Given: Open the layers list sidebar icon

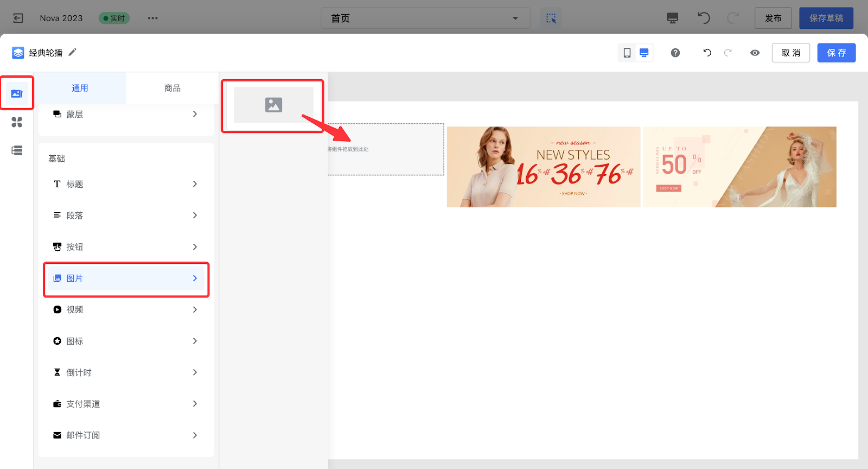Looking at the screenshot, I should 17,150.
